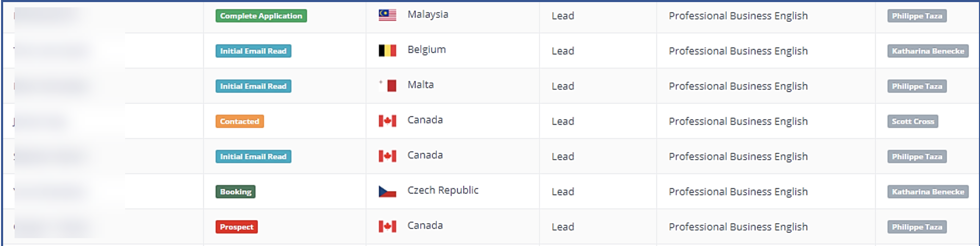This screenshot has width=980, height=246.
Task: Select Katharina Benecke tag in Belgium row
Action: pyautogui.click(x=928, y=51)
